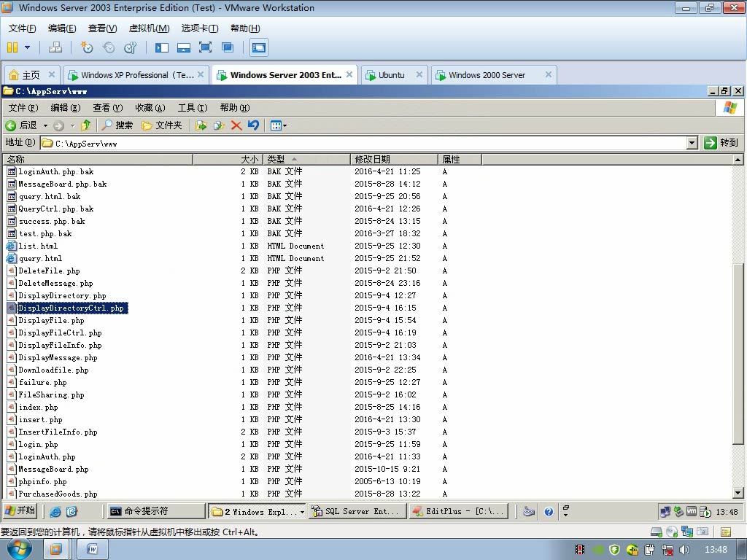Click the file list scroll up arrow
The height and width of the screenshot is (560, 747).
pyautogui.click(x=738, y=160)
